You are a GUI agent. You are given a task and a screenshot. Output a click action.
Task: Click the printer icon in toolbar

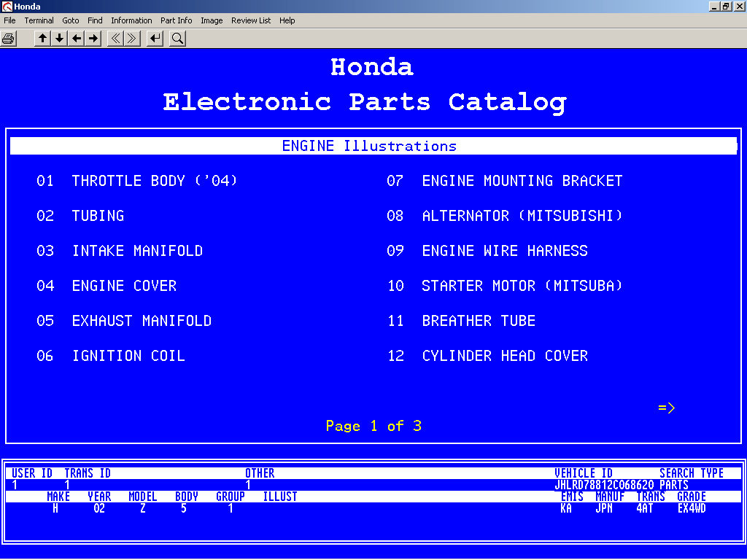tap(9, 39)
